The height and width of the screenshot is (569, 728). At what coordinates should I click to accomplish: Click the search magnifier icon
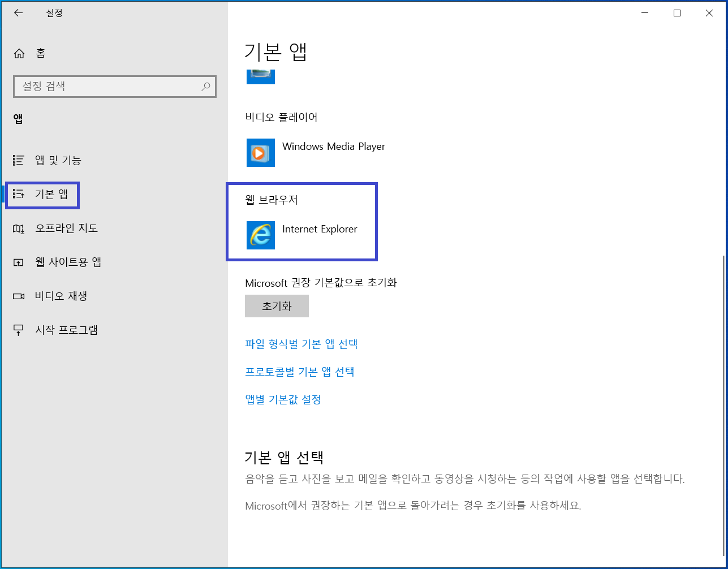tap(206, 87)
